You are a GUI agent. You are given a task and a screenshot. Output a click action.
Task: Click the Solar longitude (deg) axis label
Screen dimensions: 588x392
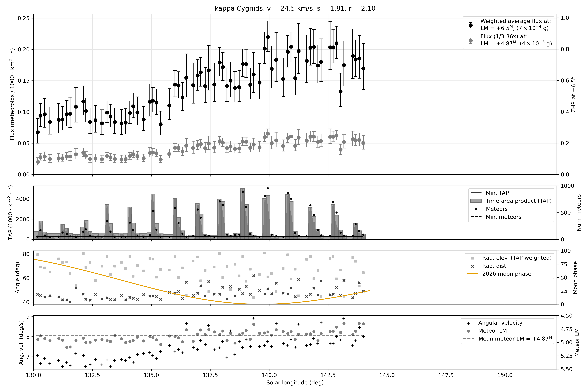295,382
